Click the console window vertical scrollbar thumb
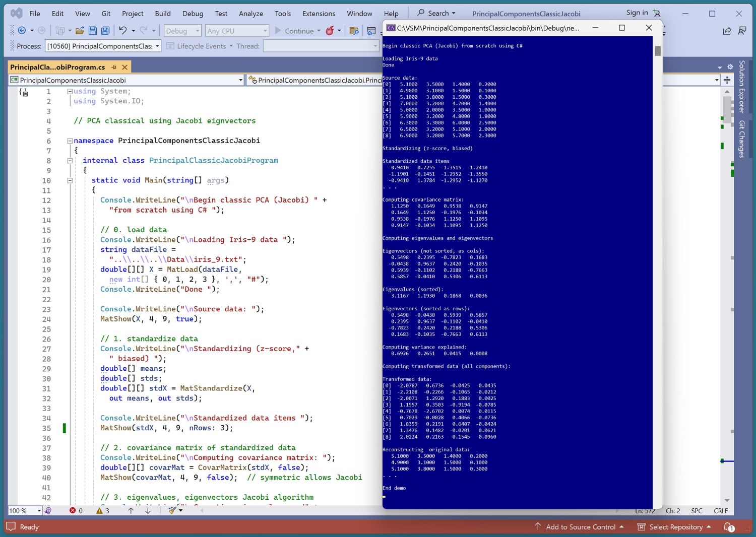 658,51
